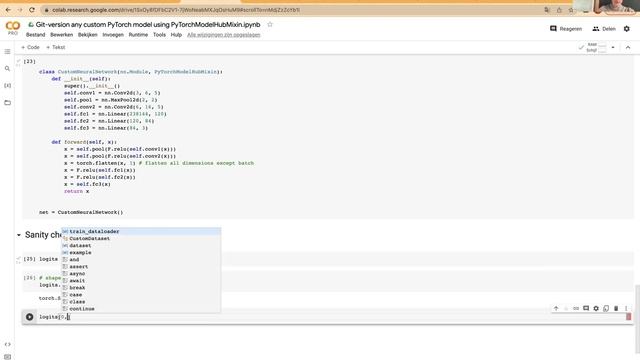640x360 pixels.
Task: Add a comment to the selected cell
Action: (x=586, y=309)
